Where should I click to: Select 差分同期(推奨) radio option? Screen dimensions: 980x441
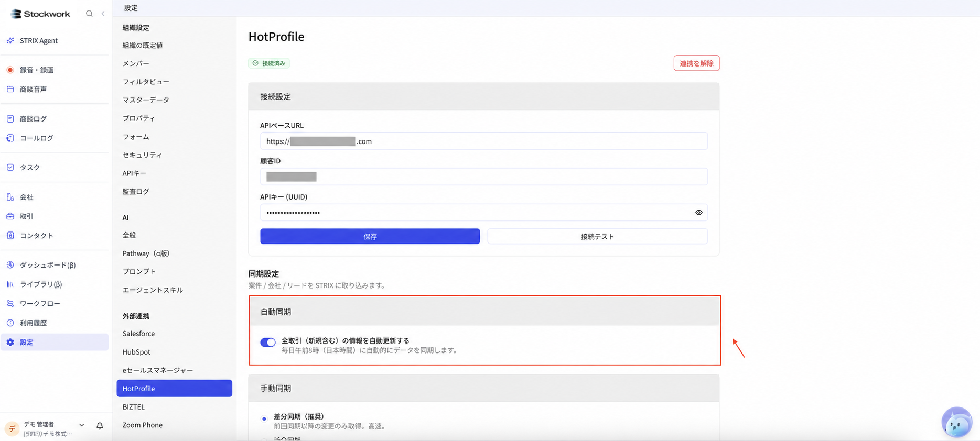tap(264, 418)
